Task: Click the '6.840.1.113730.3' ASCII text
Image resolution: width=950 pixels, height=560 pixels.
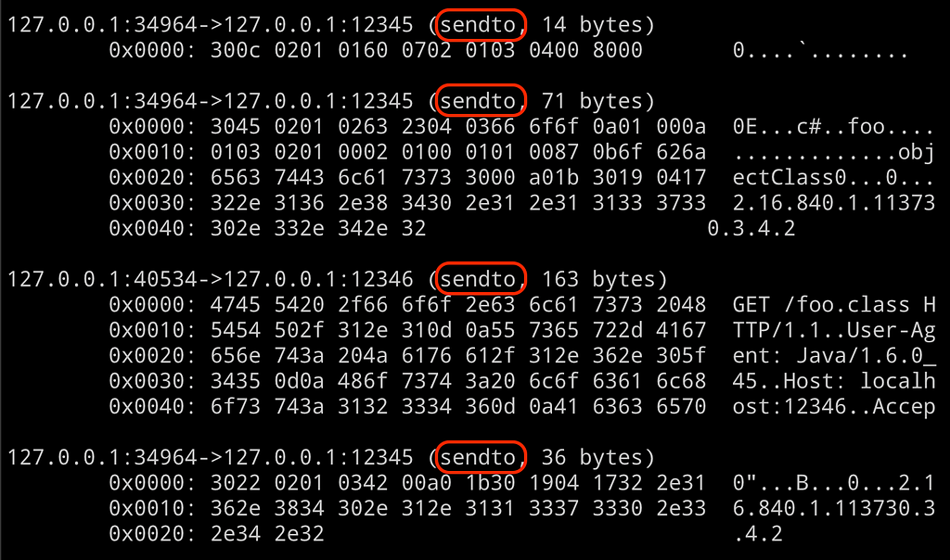Action: pos(834,508)
